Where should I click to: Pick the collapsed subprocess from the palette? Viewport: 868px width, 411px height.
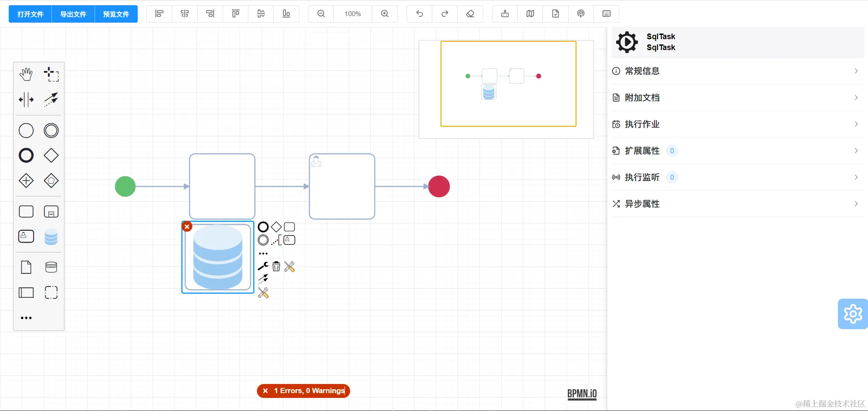(x=51, y=212)
